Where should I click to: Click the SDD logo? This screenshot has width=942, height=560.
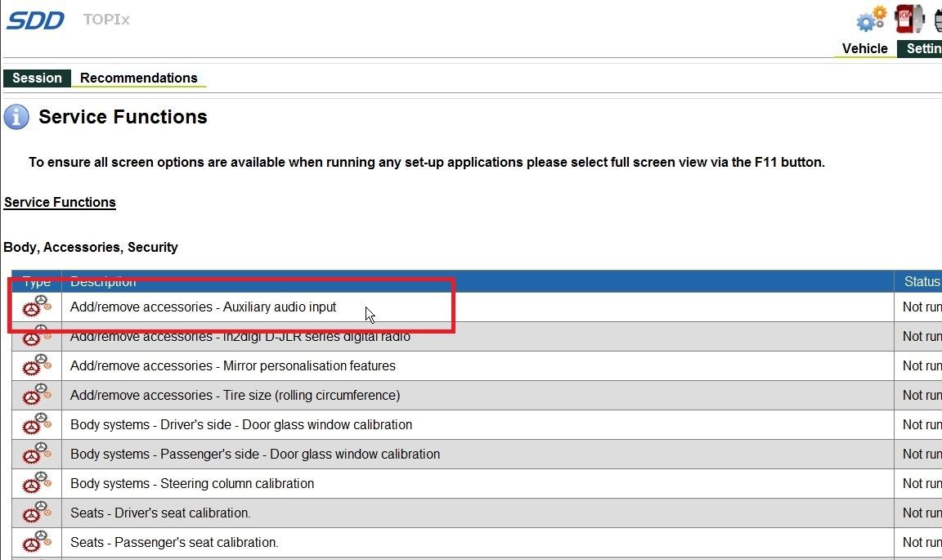[35, 20]
